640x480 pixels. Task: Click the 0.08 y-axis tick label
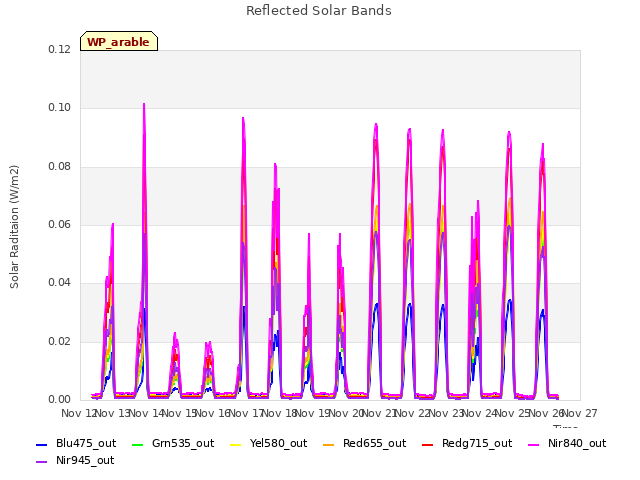click(x=60, y=167)
